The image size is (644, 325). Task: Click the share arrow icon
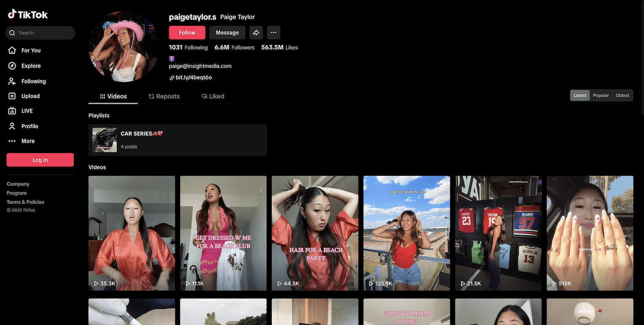pos(256,33)
